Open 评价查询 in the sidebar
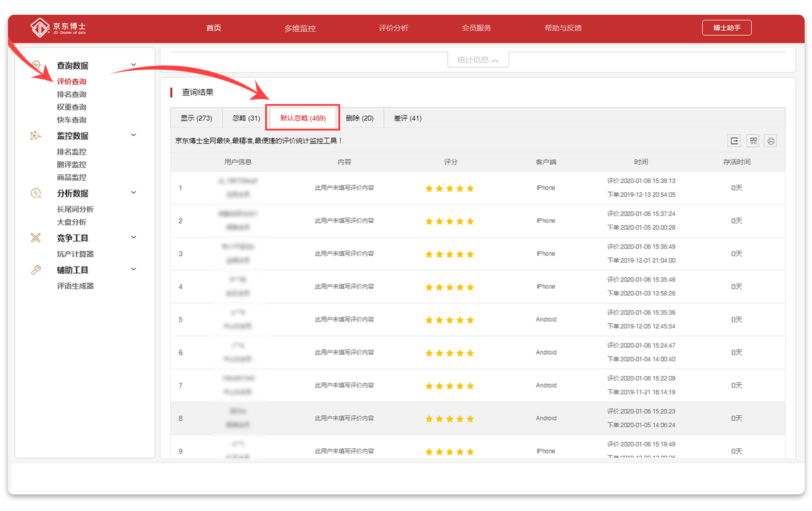This screenshot has height=511, width=812. [x=72, y=81]
